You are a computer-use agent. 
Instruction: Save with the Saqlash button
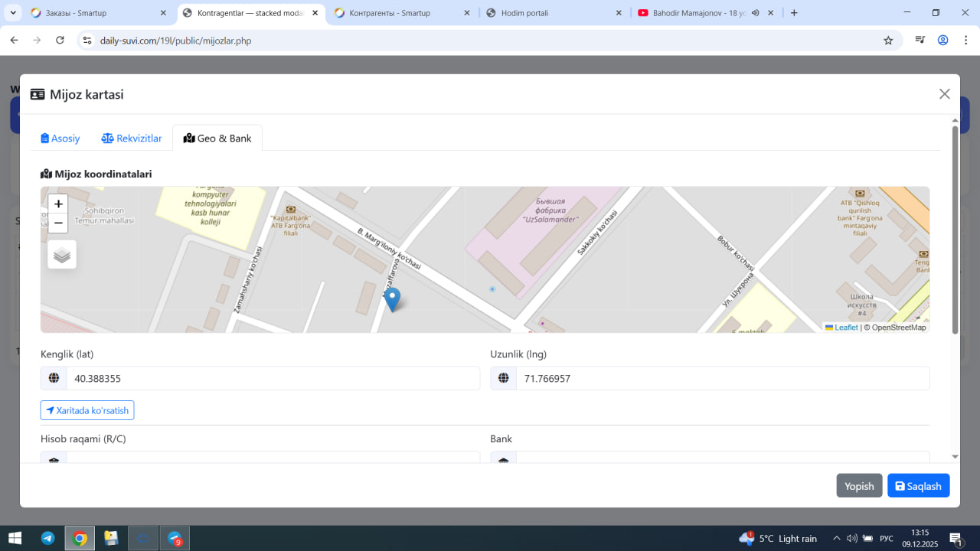pos(918,486)
